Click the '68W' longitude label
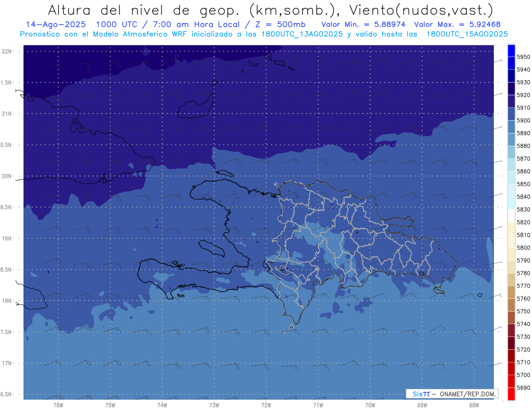The image size is (532, 411). [474, 405]
